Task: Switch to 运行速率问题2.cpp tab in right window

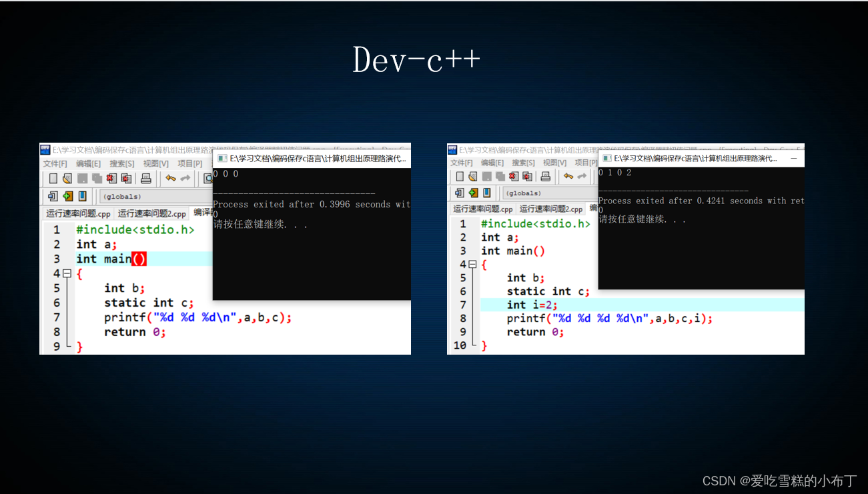Action: pyautogui.click(x=551, y=209)
